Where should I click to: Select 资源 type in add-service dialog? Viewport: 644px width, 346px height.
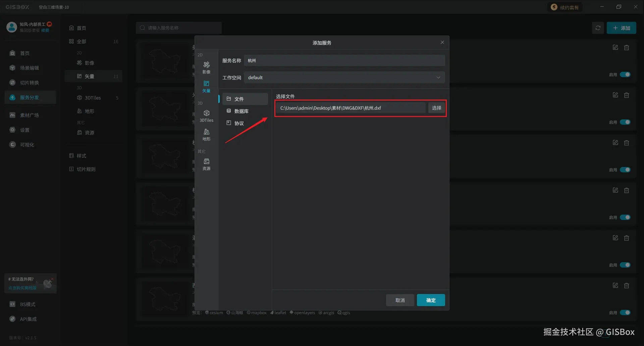pyautogui.click(x=206, y=164)
